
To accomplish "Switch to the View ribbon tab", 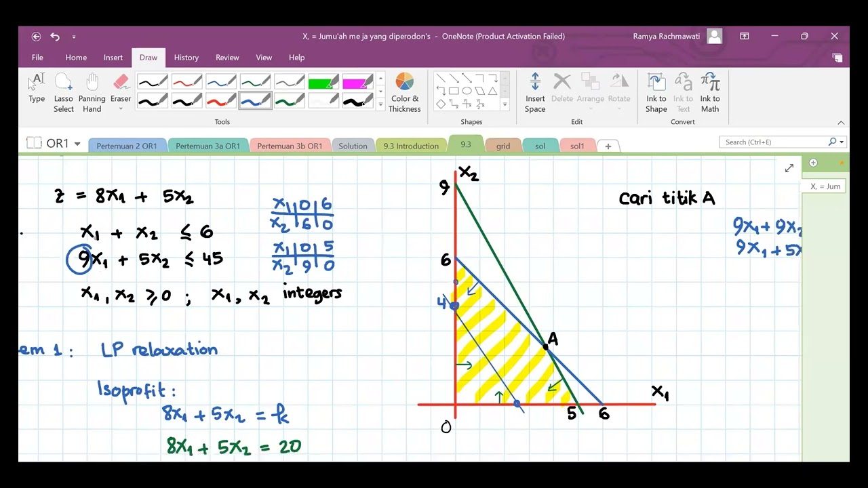I will 264,58.
